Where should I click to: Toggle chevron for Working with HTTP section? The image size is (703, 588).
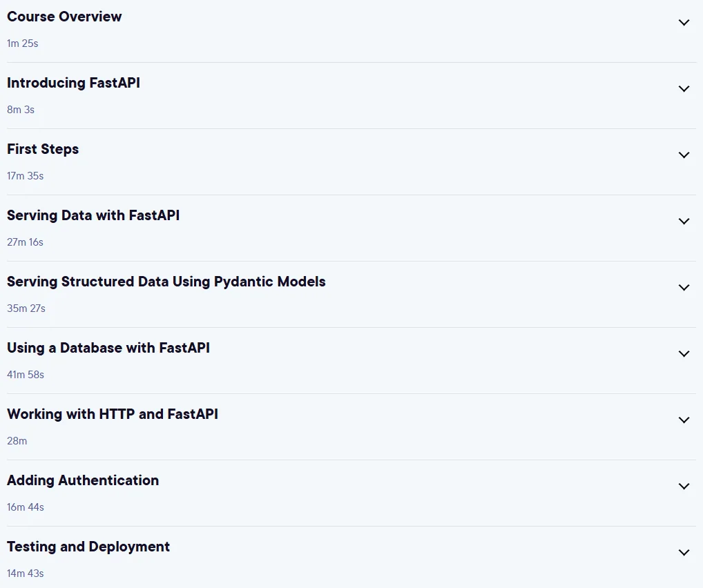pos(684,420)
